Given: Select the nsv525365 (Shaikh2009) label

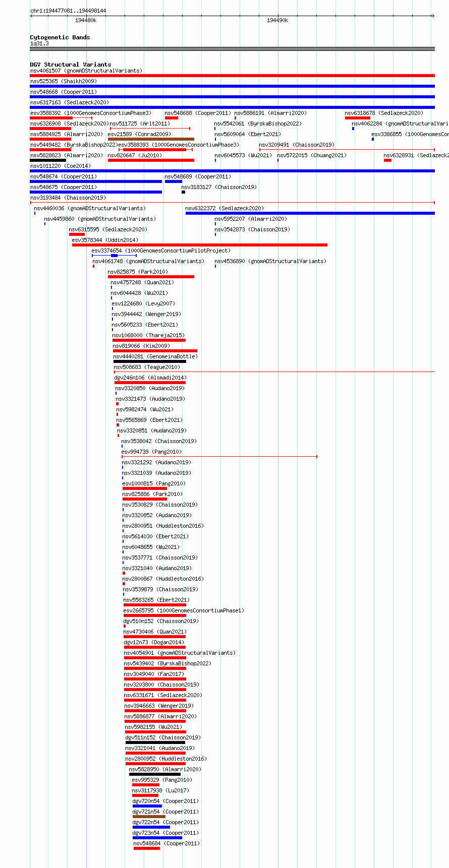Looking at the screenshot, I should tap(64, 81).
